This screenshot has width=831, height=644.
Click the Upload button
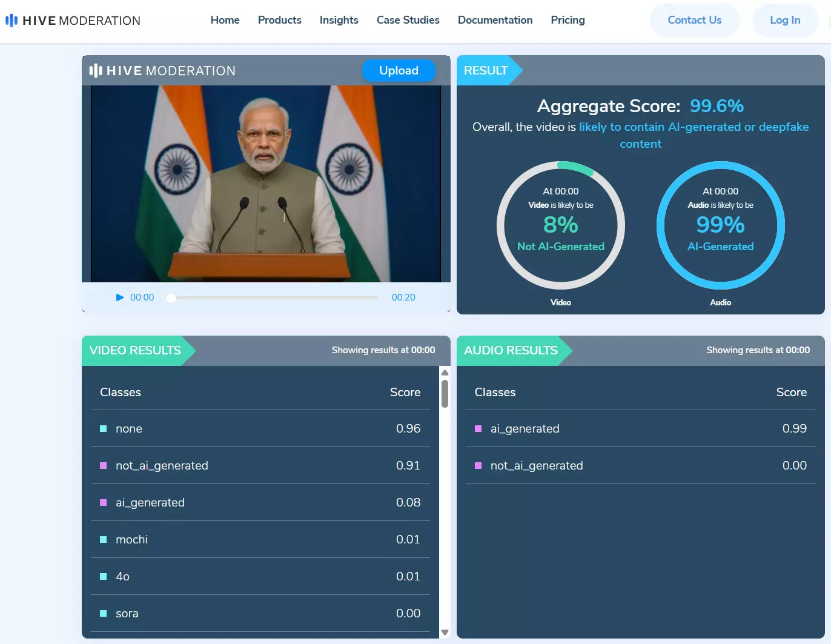[x=399, y=70]
